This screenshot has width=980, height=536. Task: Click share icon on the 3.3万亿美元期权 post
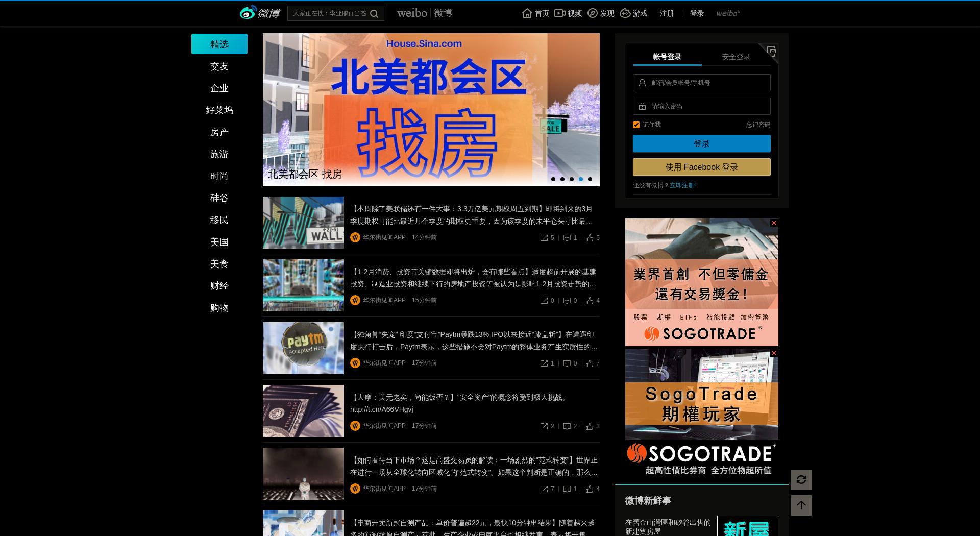[x=544, y=238]
